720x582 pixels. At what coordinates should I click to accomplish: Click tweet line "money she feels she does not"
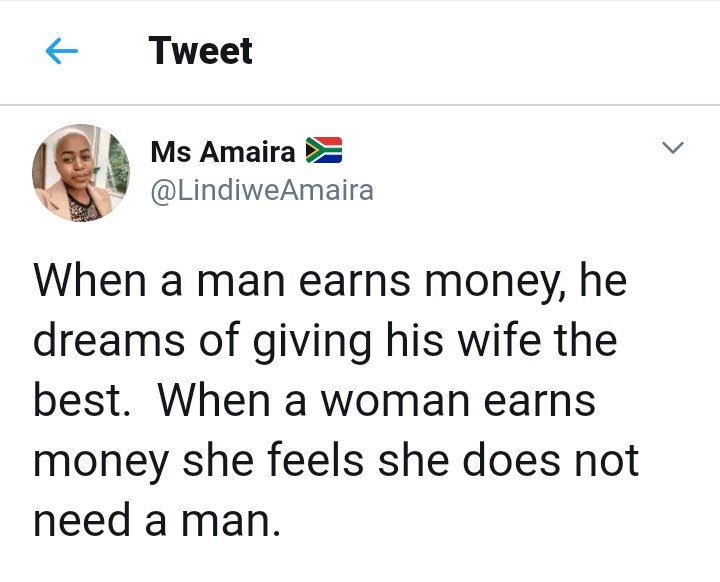pyautogui.click(x=335, y=462)
